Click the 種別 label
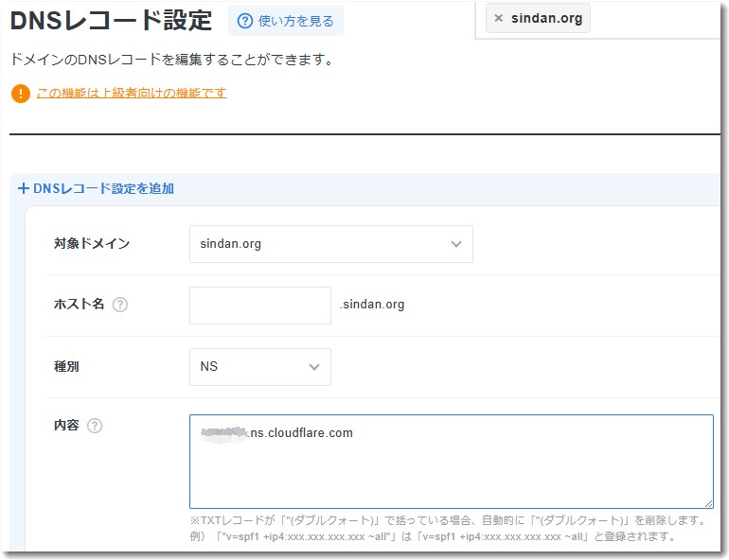This screenshot has width=729, height=560. (x=66, y=367)
